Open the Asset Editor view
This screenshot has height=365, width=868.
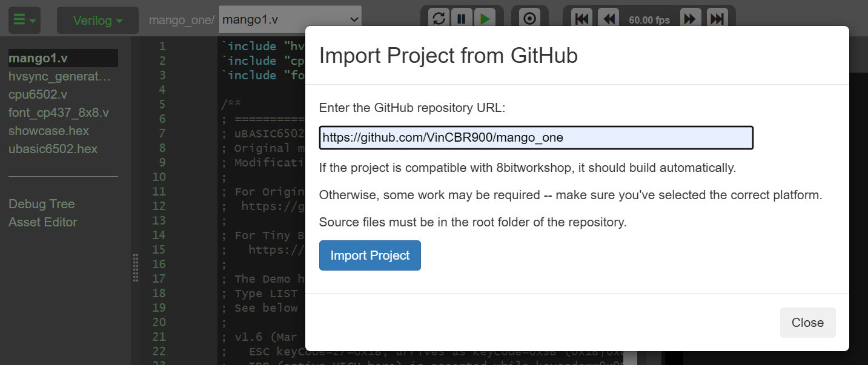(42, 222)
